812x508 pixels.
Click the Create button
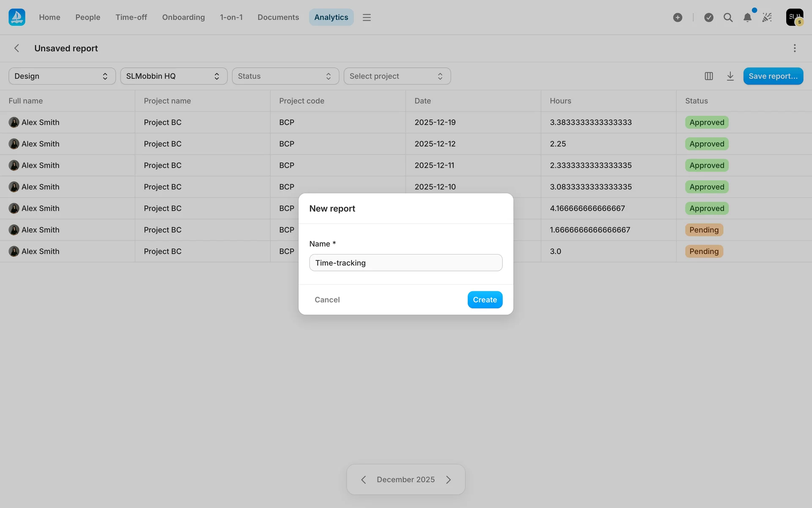point(485,300)
